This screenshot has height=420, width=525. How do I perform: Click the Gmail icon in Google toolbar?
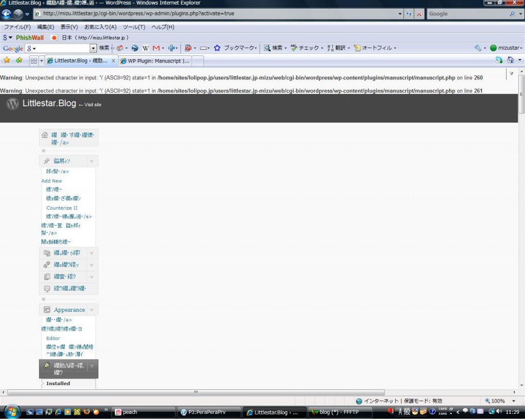156,48
